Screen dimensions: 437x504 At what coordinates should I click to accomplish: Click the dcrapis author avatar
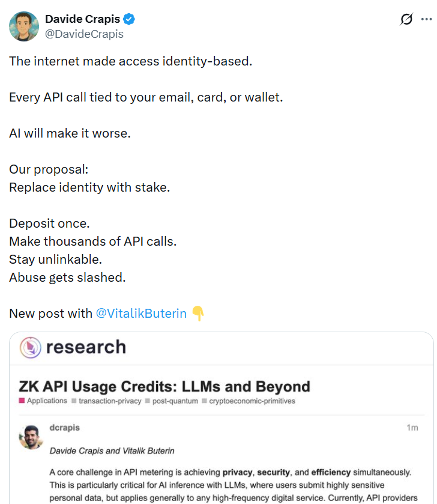tap(31, 437)
